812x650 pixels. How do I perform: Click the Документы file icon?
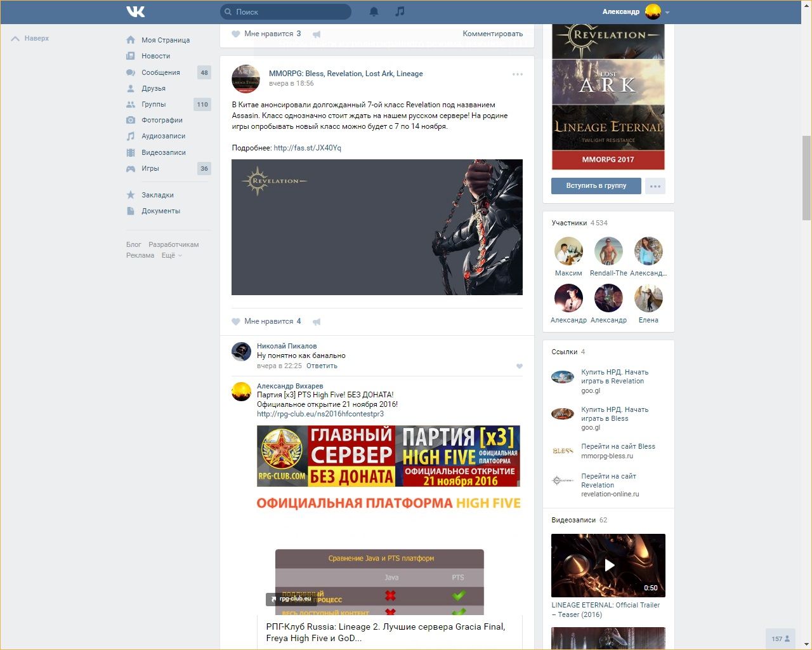(x=131, y=211)
